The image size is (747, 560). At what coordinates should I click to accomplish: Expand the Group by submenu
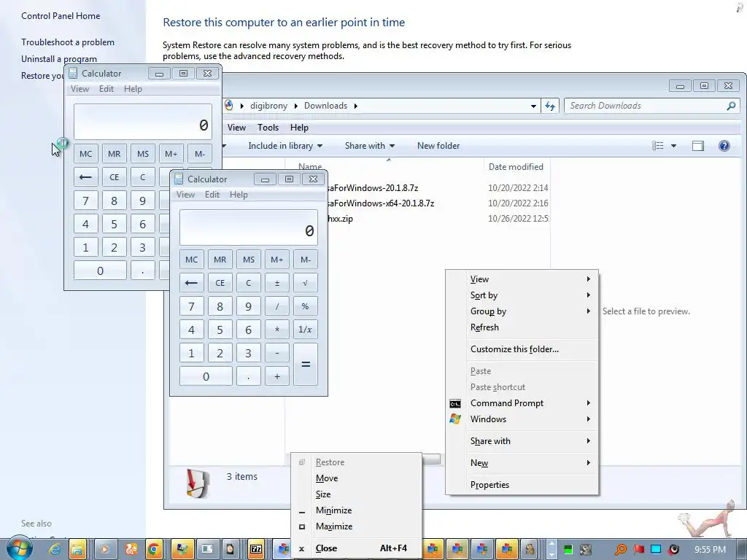point(522,311)
